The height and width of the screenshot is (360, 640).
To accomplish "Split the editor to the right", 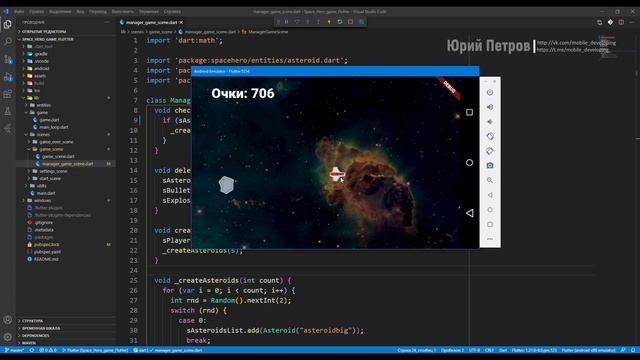I will pos(621,22).
